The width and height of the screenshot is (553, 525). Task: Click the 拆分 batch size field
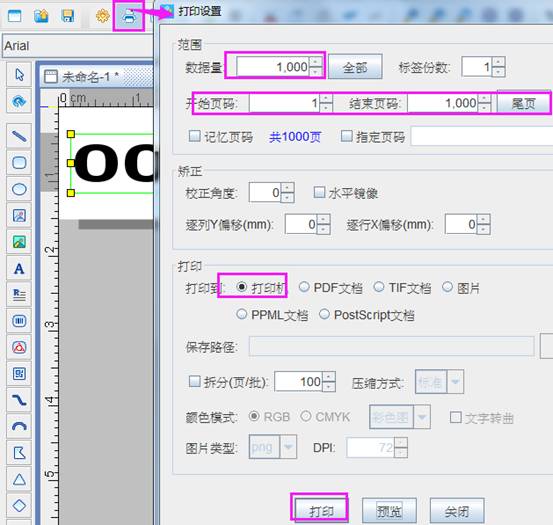(298, 381)
